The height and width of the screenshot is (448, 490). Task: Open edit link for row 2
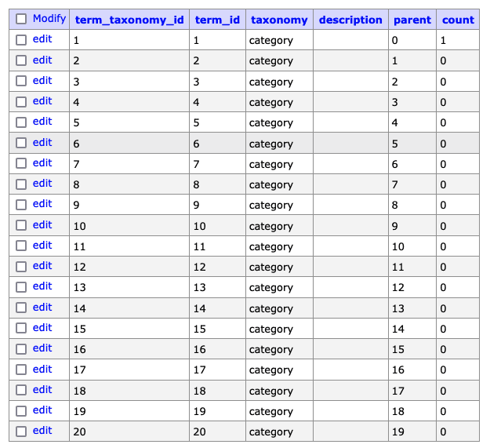tap(42, 60)
